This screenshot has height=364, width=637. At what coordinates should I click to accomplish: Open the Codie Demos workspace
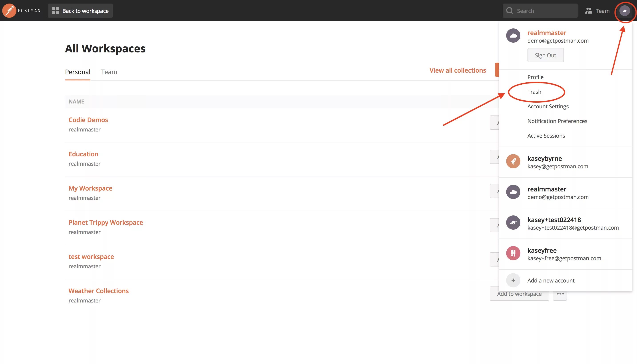[88, 120]
